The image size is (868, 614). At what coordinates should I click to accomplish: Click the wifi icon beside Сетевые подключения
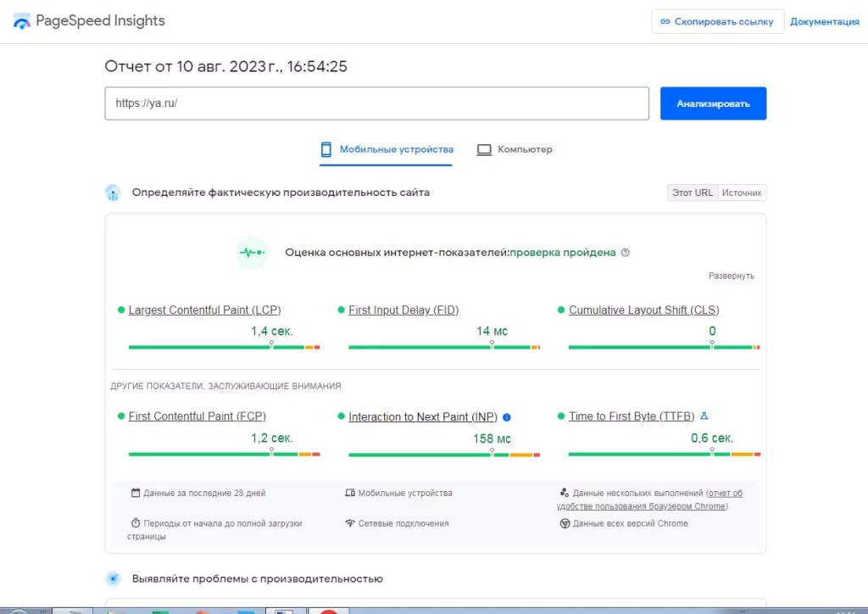(x=350, y=523)
